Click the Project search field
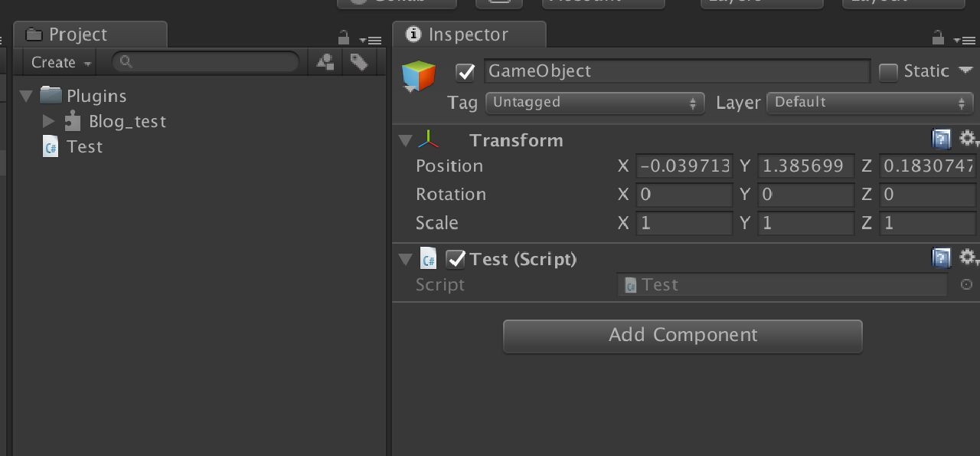 [205, 62]
